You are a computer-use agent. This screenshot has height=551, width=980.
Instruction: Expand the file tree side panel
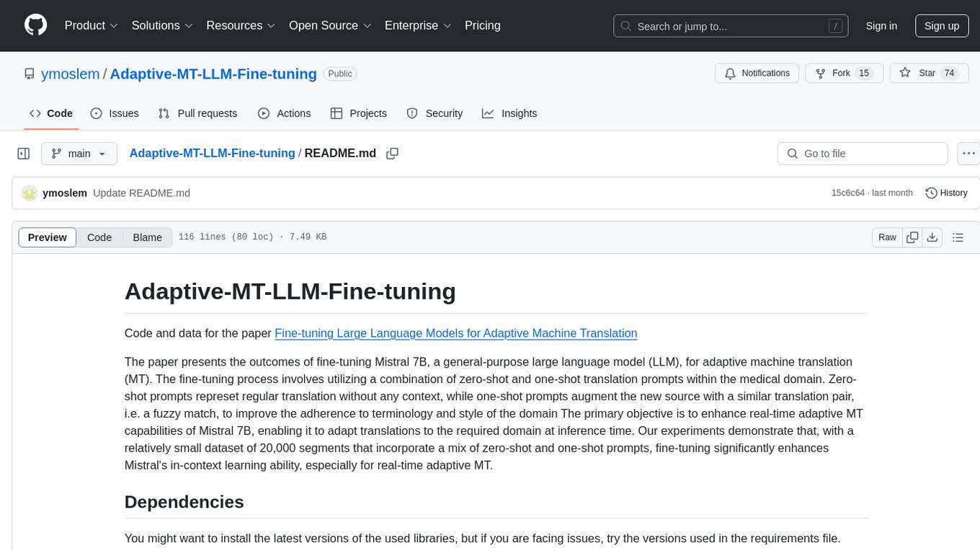24,154
